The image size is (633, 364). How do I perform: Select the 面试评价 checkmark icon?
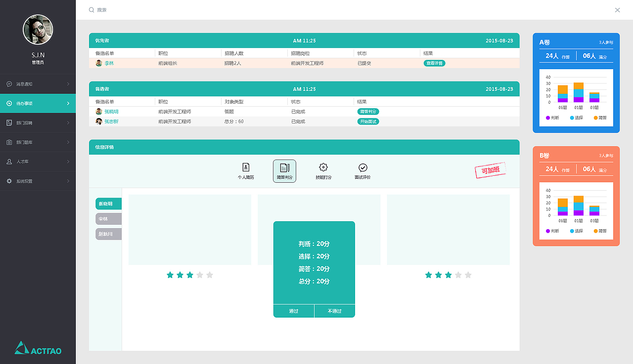[362, 167]
